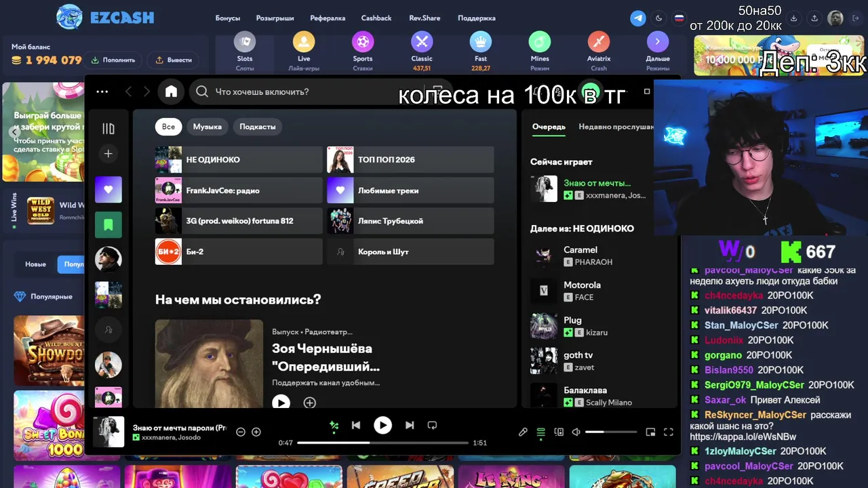Mute Spotify with the speaker icon
The height and width of the screenshot is (488, 868).
[x=576, y=432]
